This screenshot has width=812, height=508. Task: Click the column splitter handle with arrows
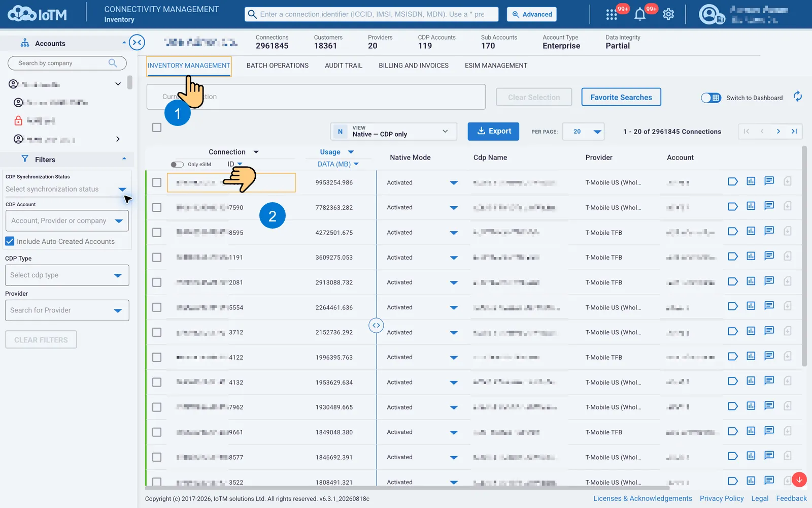pos(376,325)
